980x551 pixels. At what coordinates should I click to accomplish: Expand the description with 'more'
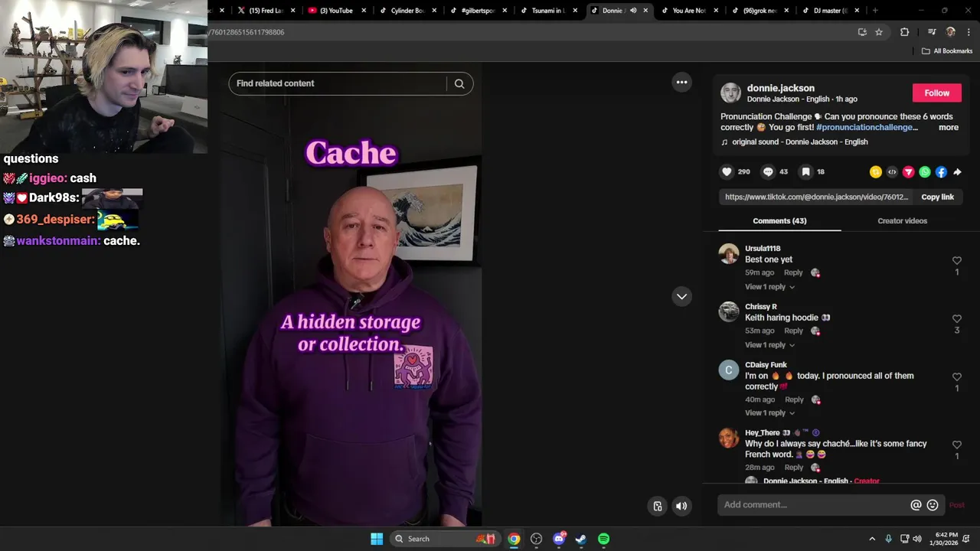[x=949, y=128]
